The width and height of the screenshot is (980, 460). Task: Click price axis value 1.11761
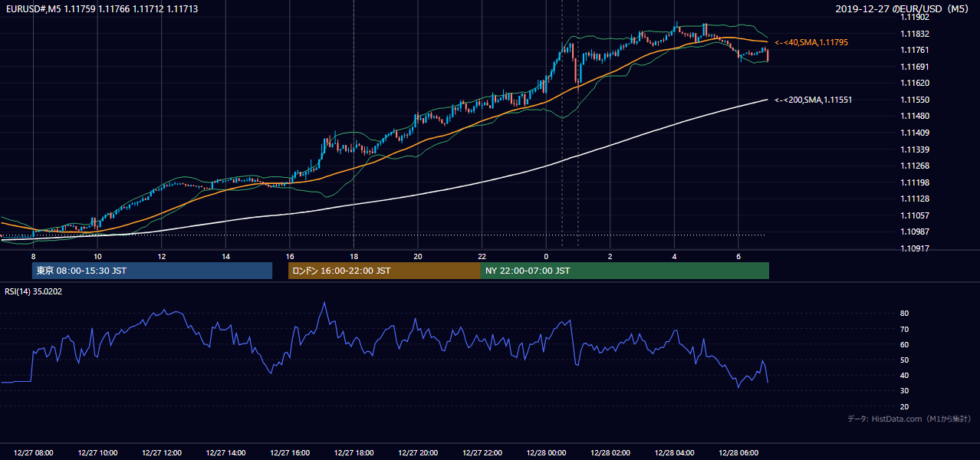point(916,50)
